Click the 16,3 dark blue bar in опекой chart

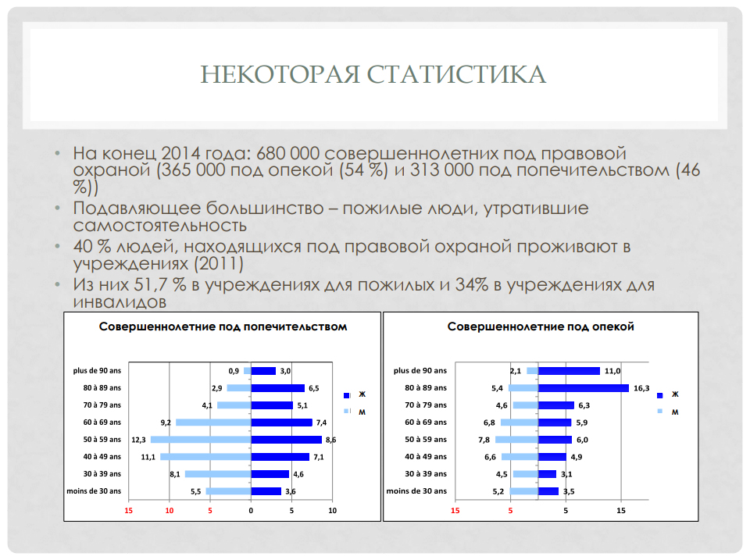(x=584, y=388)
